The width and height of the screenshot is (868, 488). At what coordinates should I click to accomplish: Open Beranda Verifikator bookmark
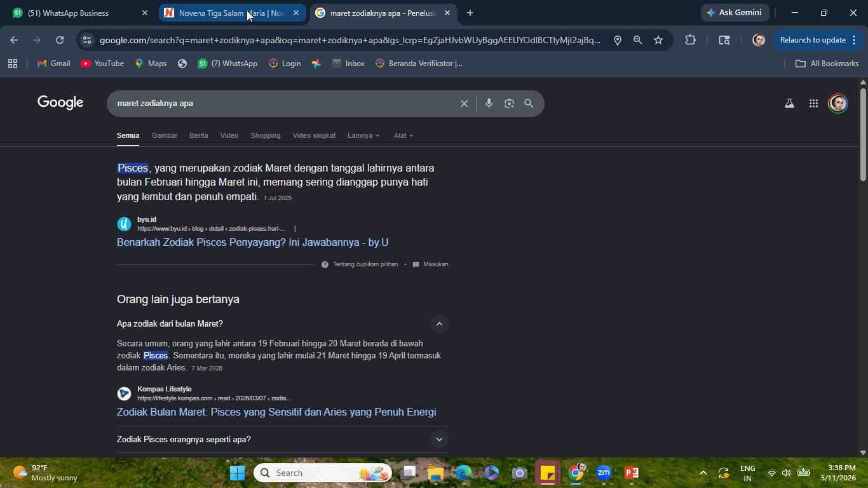(x=419, y=64)
